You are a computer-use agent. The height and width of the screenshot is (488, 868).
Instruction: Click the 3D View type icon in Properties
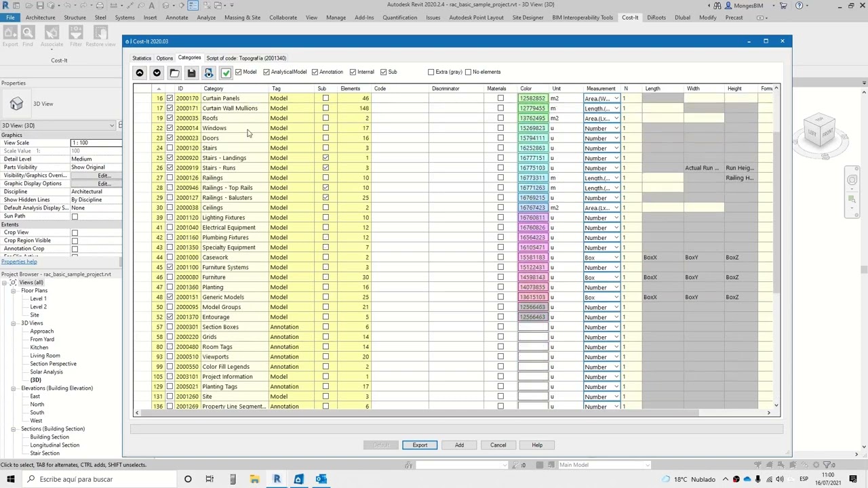click(16, 104)
